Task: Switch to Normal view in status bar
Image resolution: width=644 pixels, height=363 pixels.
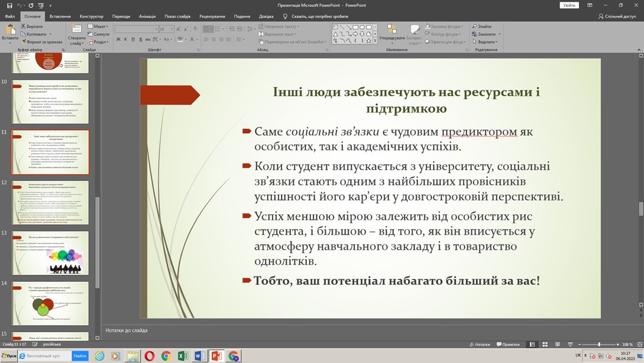Action: click(532, 344)
